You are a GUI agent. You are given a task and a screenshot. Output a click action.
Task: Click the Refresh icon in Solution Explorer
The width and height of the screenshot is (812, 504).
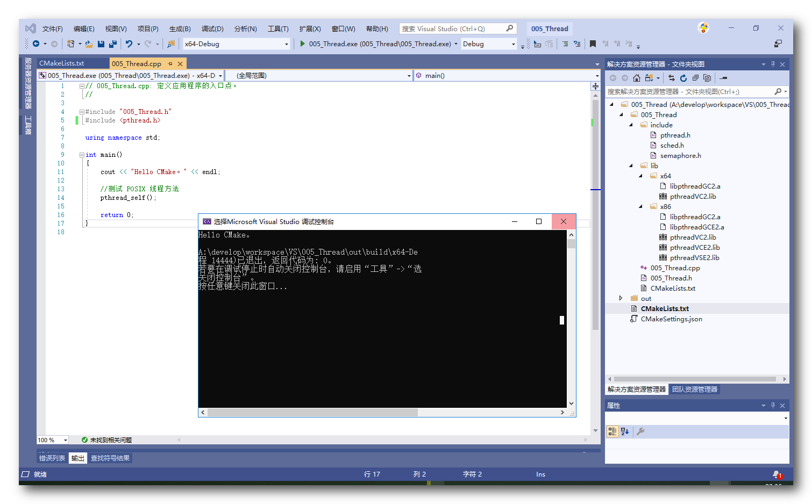point(683,78)
